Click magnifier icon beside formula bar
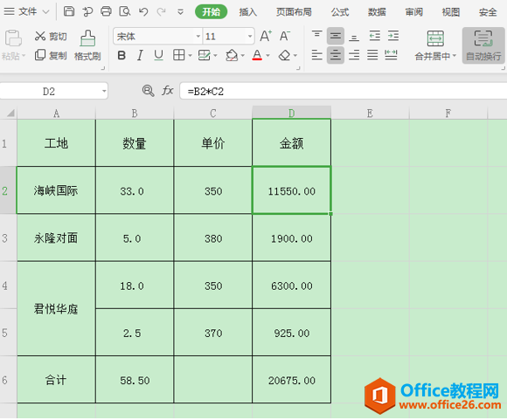Screen dimensions: 507x420 click(148, 91)
